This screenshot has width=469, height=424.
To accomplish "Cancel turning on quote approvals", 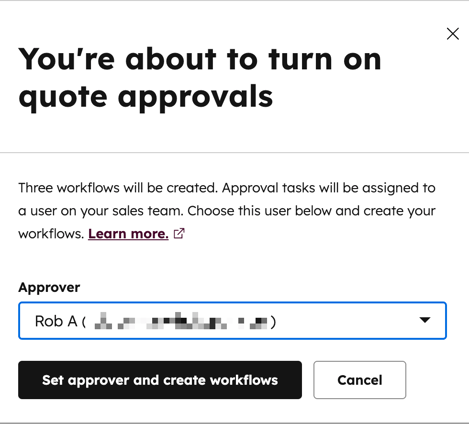I will (360, 380).
